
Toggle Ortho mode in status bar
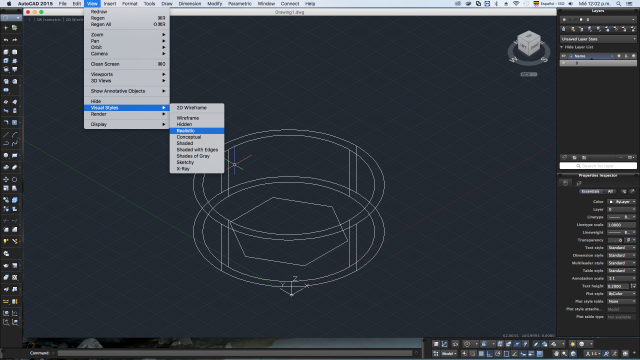coord(489,353)
